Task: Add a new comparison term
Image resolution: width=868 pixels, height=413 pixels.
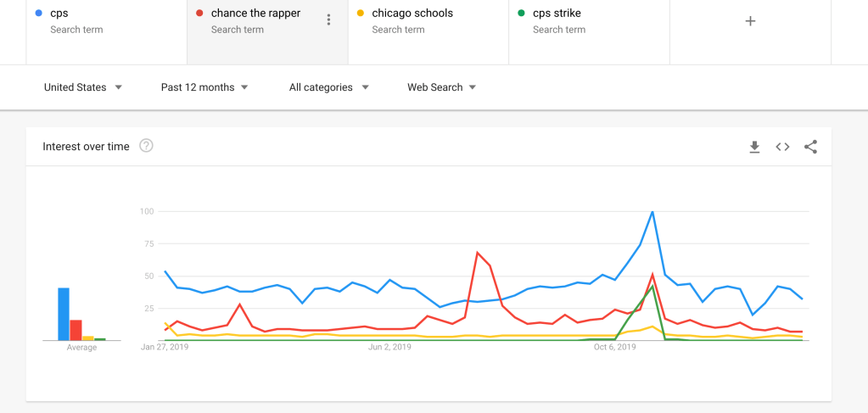Action: [750, 21]
